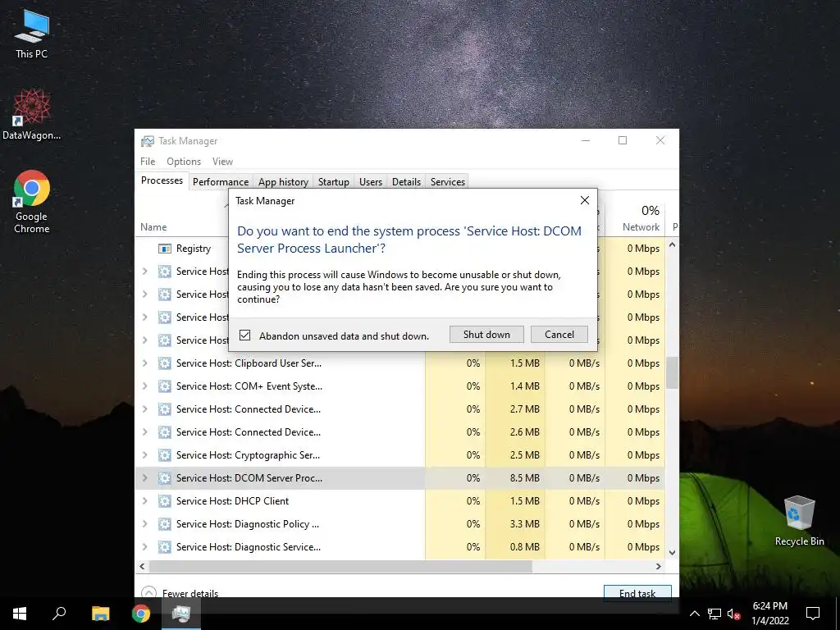
Task: Click Task Manager title bar app icon
Action: 148,141
